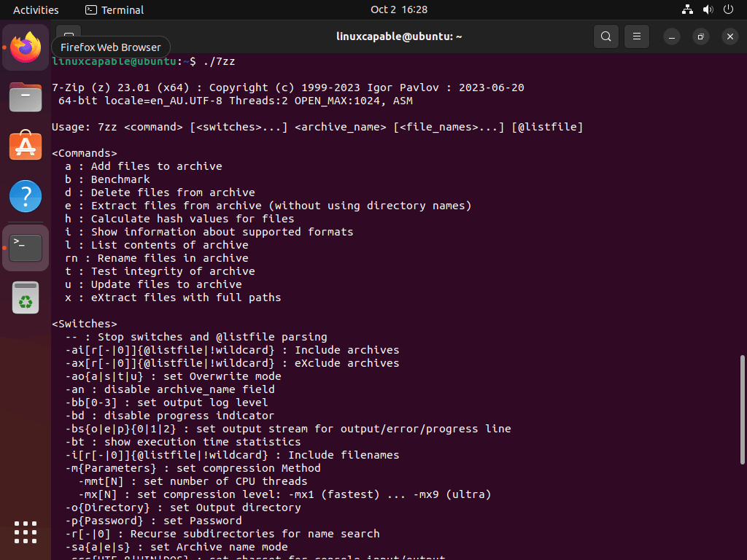Launch Ubuntu Software from the dock
This screenshot has height=560, width=747.
26,145
